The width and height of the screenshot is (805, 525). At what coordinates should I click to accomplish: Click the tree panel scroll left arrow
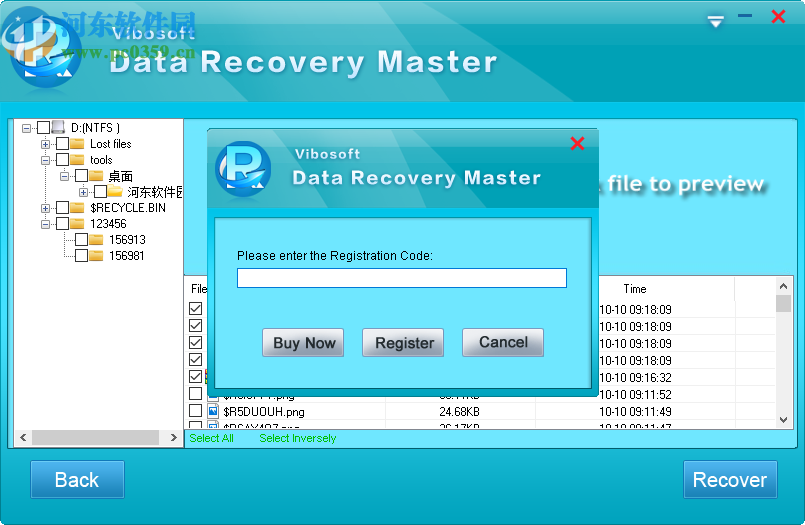tap(23, 437)
